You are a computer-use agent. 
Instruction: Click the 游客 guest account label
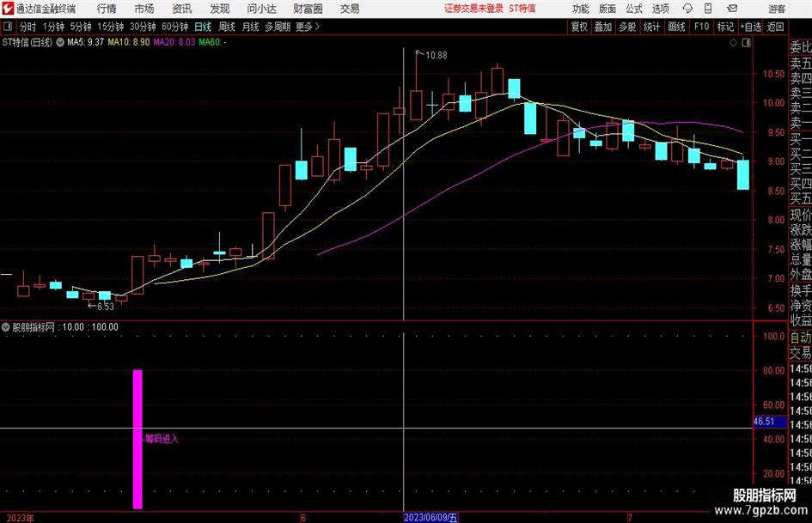pyautogui.click(x=776, y=9)
